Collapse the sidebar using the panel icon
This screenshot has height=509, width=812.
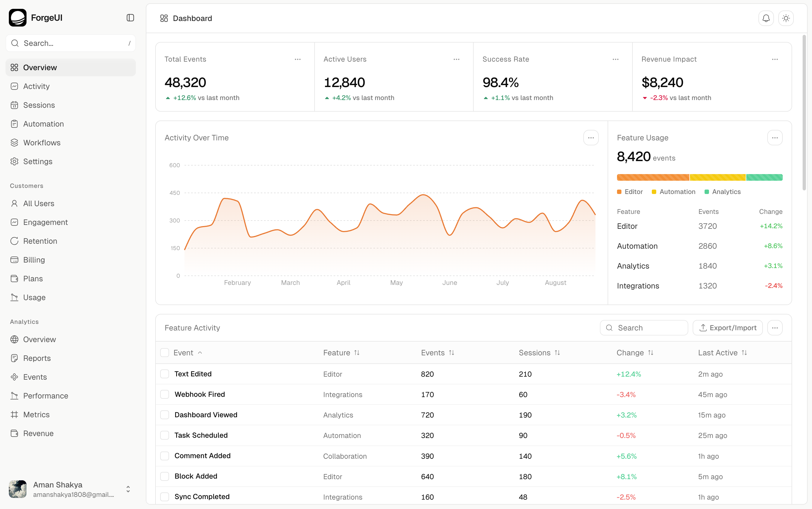[130, 17]
